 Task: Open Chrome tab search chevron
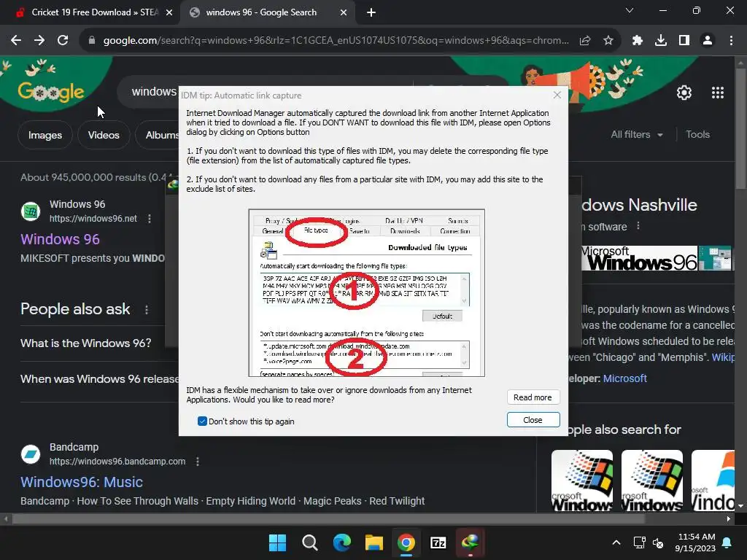pyautogui.click(x=630, y=10)
